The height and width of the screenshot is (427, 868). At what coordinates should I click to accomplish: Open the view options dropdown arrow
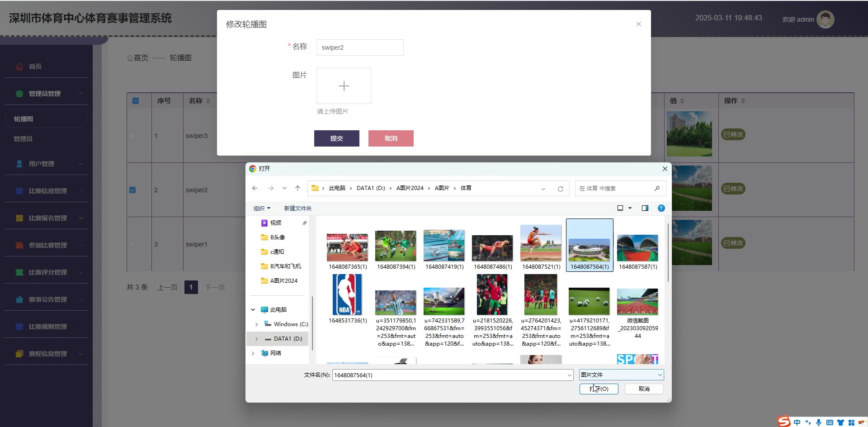tap(630, 208)
